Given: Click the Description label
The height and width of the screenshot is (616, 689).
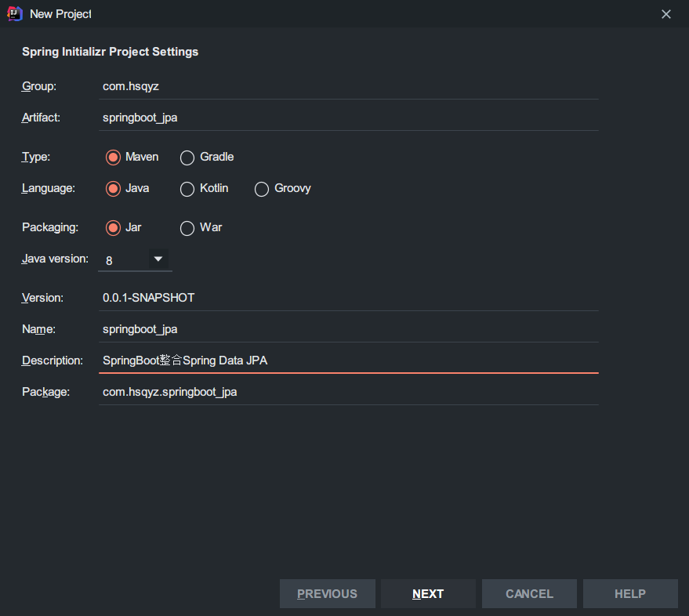Looking at the screenshot, I should pos(53,361).
